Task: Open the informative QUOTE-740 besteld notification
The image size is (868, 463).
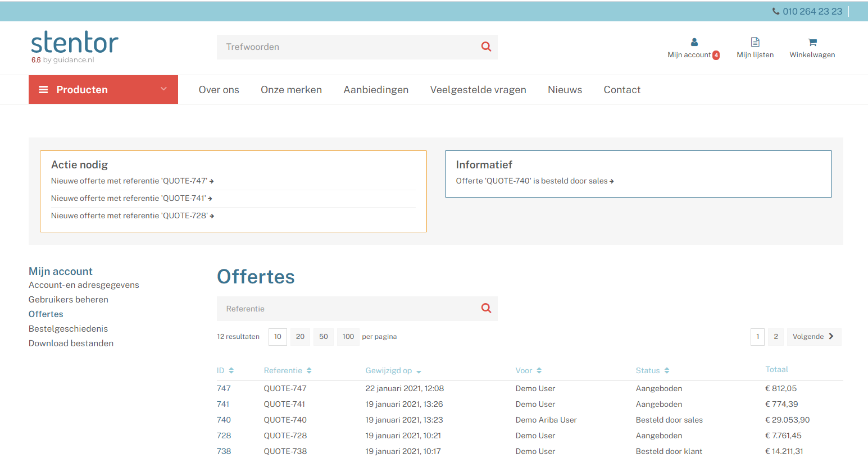Action: point(534,181)
